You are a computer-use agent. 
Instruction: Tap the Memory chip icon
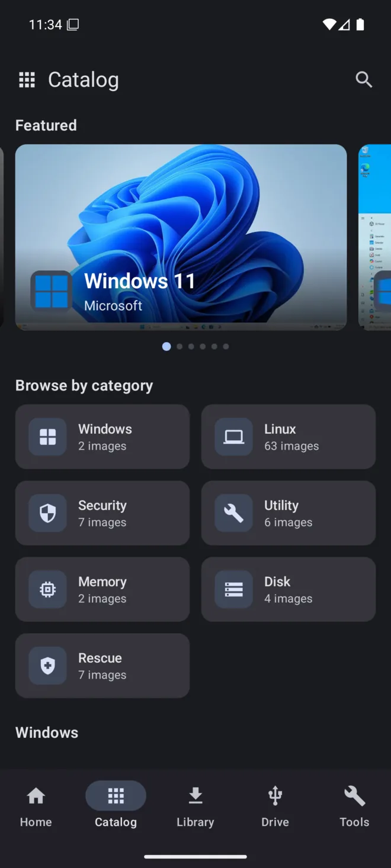coord(48,589)
